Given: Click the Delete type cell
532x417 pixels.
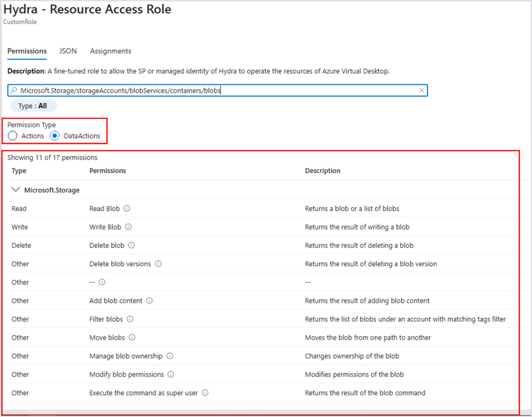Looking at the screenshot, I should 21,245.
